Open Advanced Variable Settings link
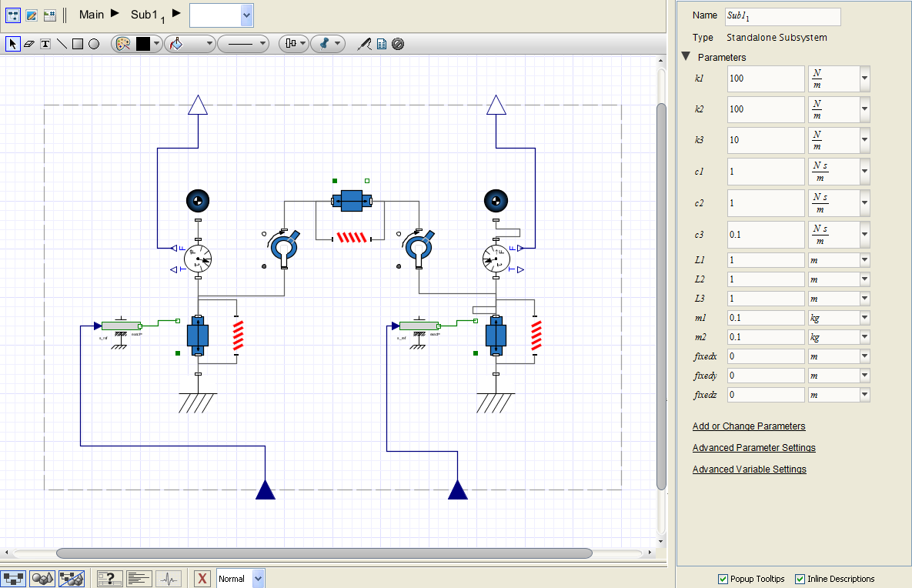 [749, 469]
